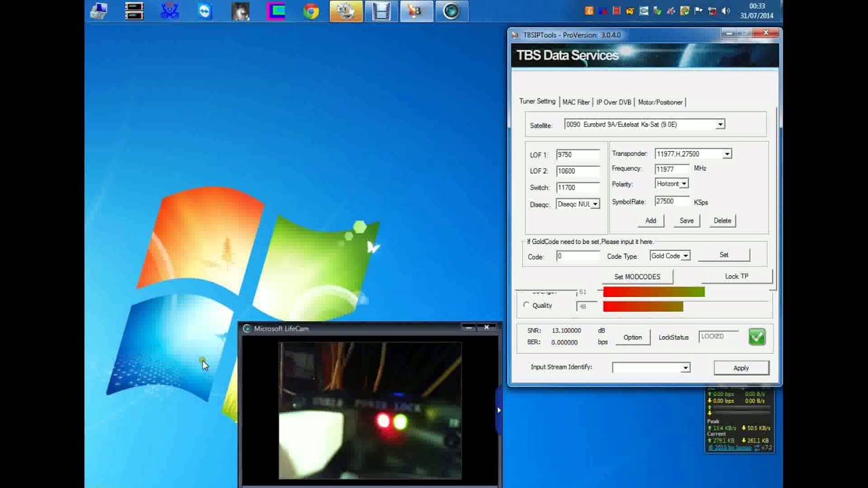
Task: Open the Input Stream Identify dropdown
Action: tap(686, 367)
